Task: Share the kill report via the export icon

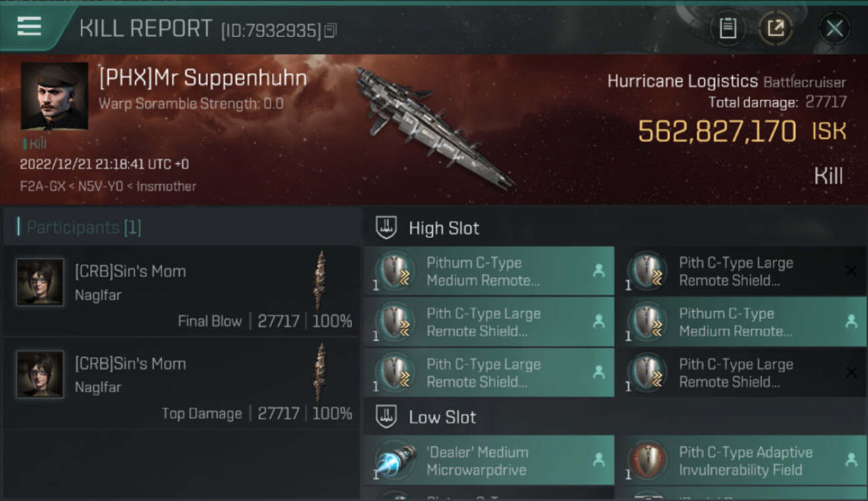Action: tap(775, 28)
